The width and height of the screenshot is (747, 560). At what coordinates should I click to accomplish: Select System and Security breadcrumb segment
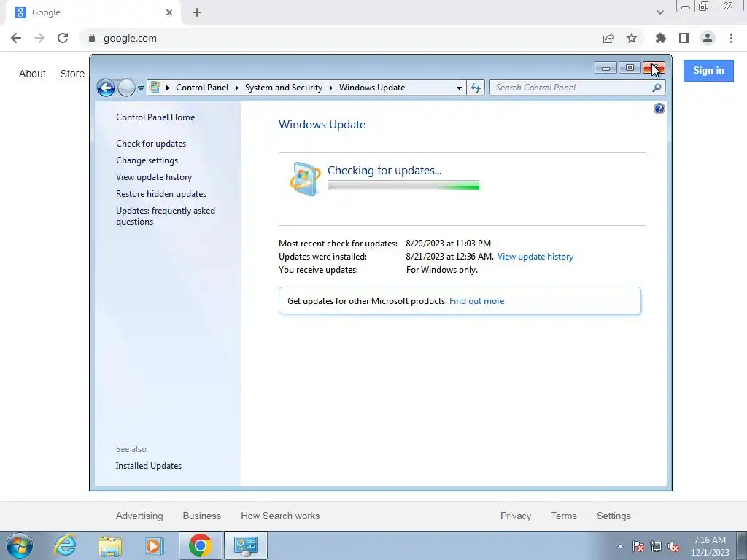(x=284, y=87)
